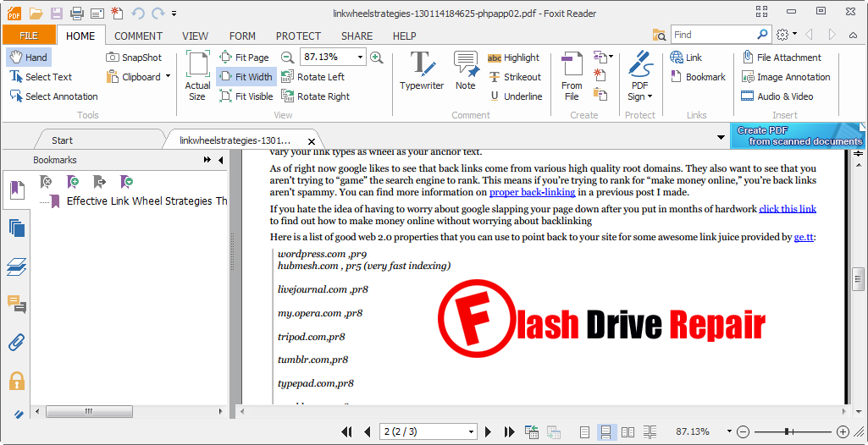Choose the Highlight tool

[513, 58]
